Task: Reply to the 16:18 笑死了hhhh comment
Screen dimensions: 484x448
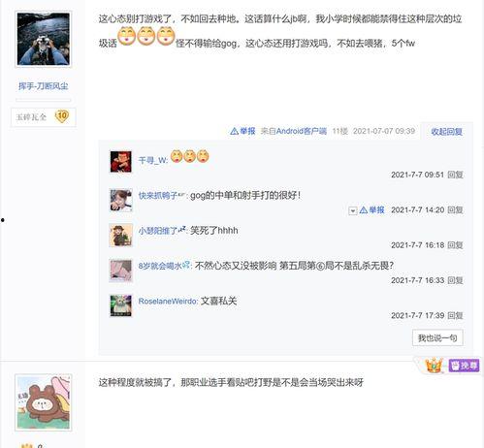Action: [x=455, y=245]
